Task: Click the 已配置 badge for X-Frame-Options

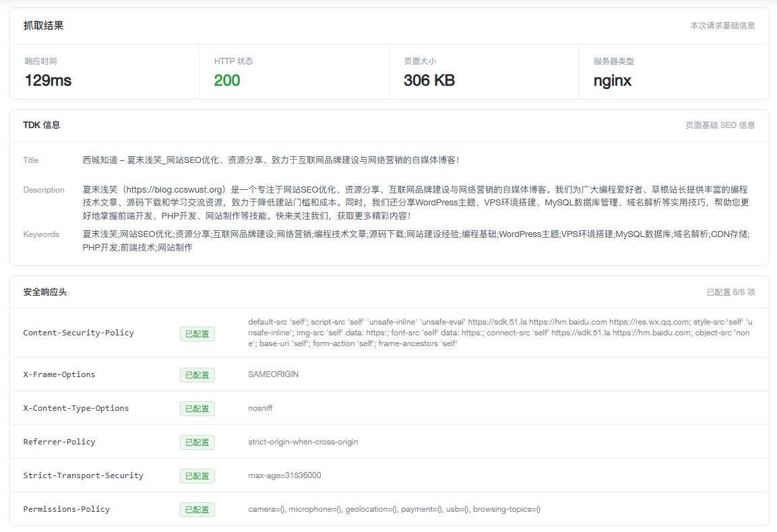Action: pos(197,375)
